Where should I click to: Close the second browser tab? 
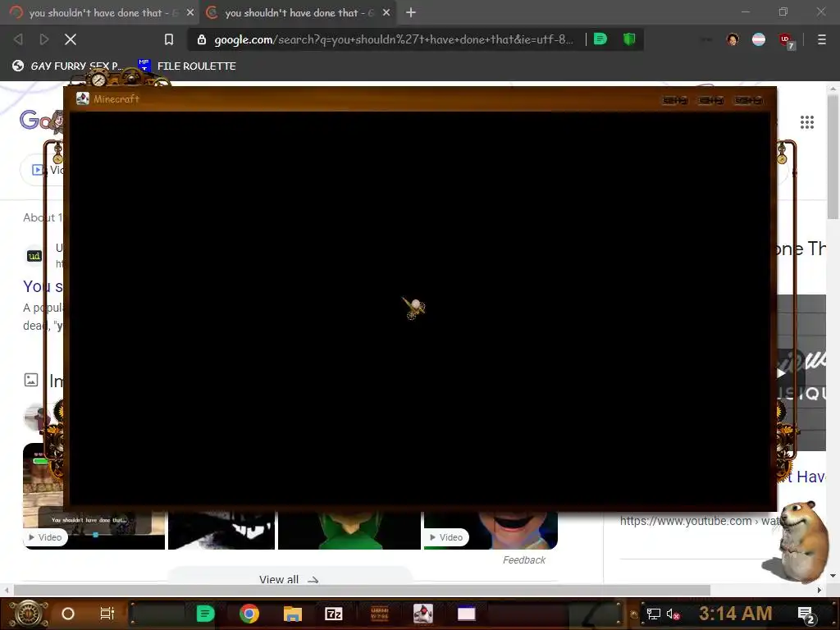(x=386, y=12)
